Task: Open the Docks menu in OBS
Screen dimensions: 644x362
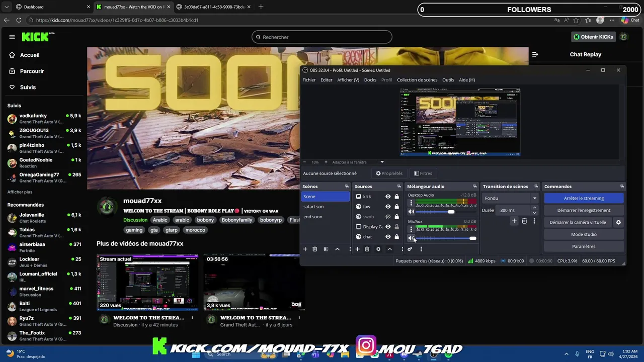Action: pos(370,80)
